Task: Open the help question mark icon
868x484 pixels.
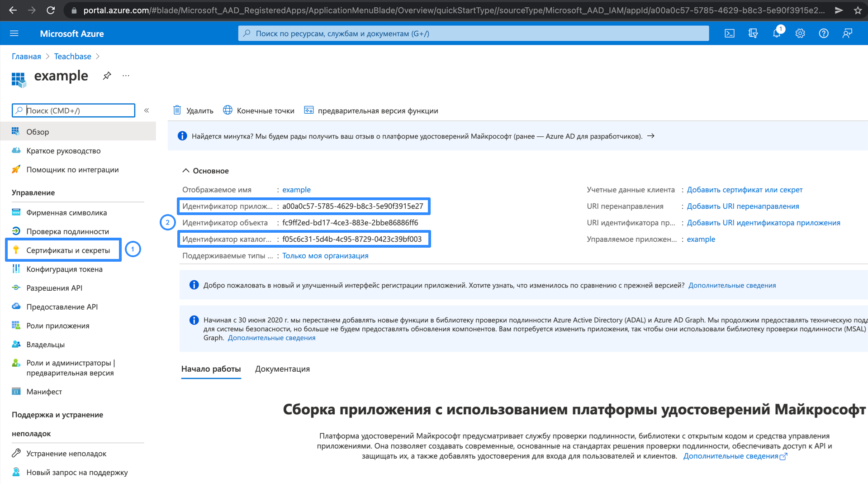Action: click(x=824, y=34)
